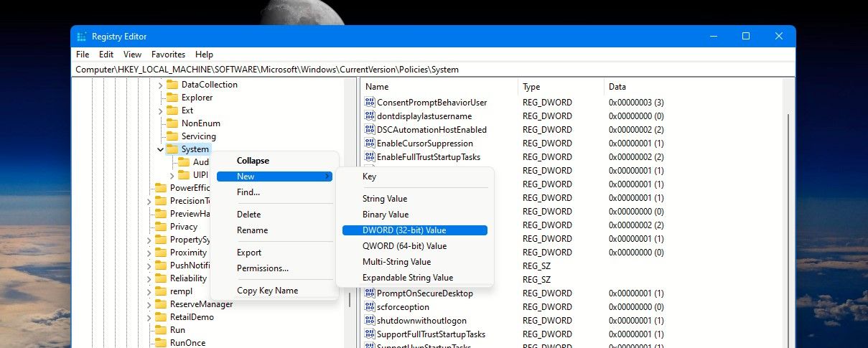Click Permissions... in the context menu
Viewport: 868px width, 348px height.
pos(263,268)
